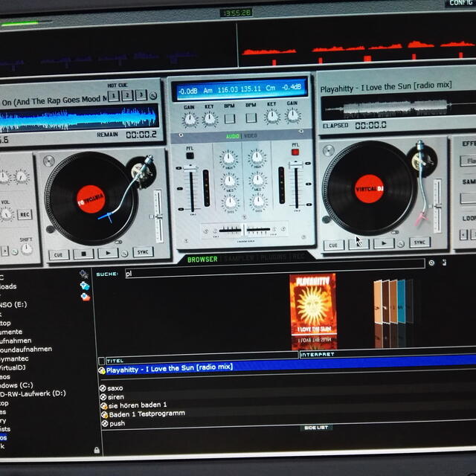Image resolution: width=476 pixels, height=476 pixels.
Task: Select hot cue 3 on left deck
Action: pyautogui.click(x=141, y=95)
